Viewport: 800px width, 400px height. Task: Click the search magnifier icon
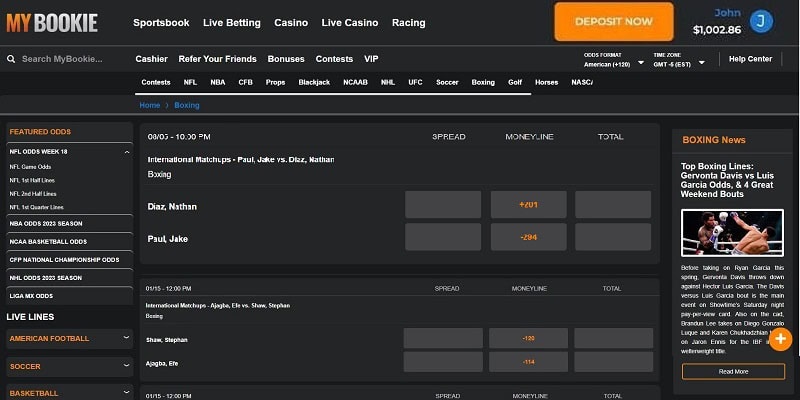coord(11,59)
